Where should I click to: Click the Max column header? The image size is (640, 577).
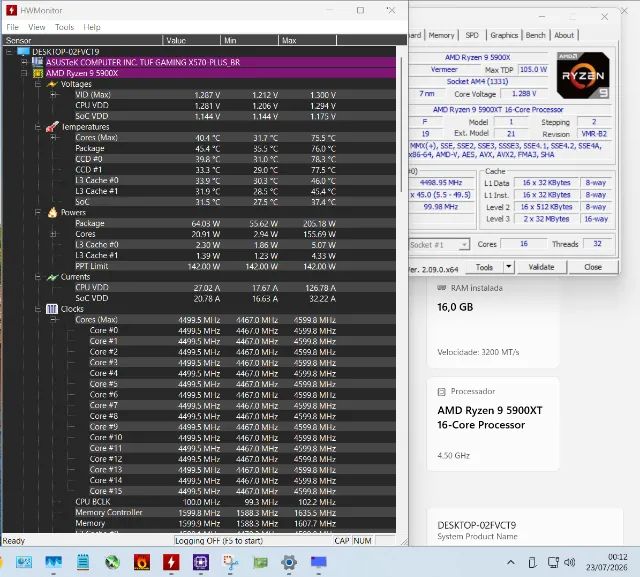tap(308, 40)
